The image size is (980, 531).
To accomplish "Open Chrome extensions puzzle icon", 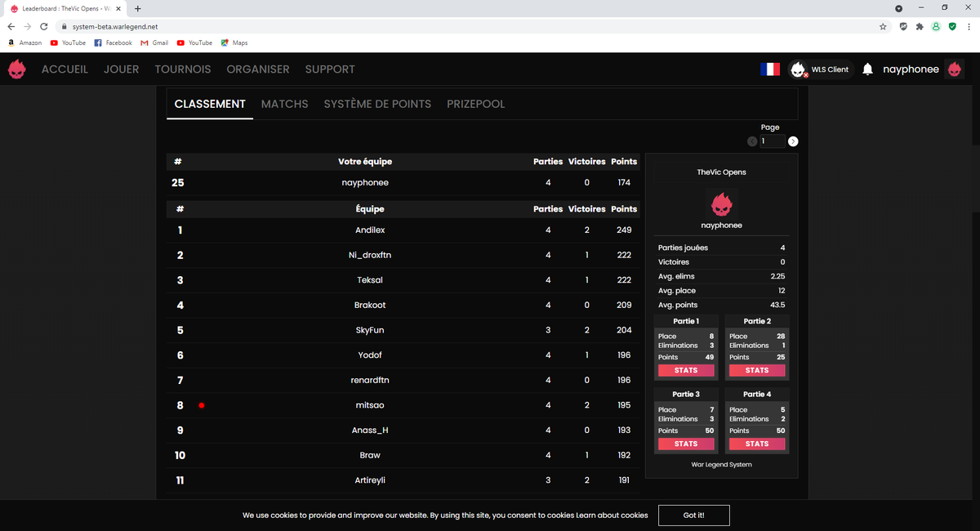I will coord(920,26).
